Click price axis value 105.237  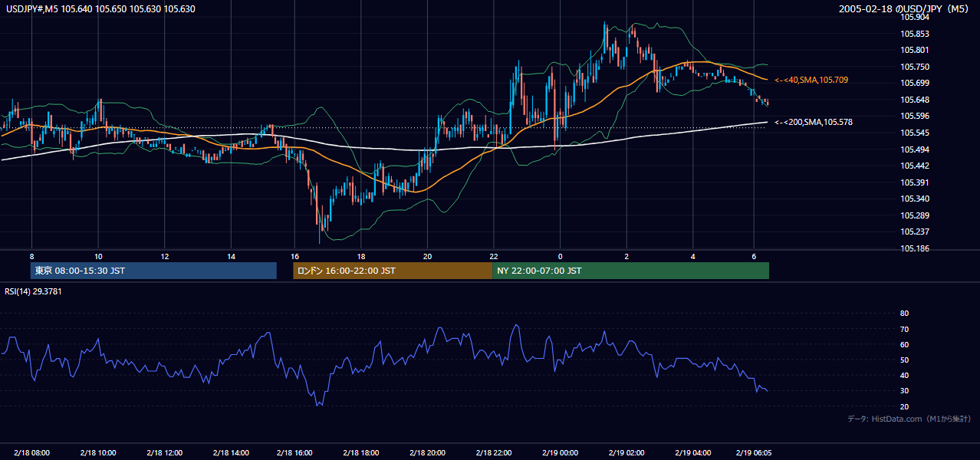click(x=914, y=232)
